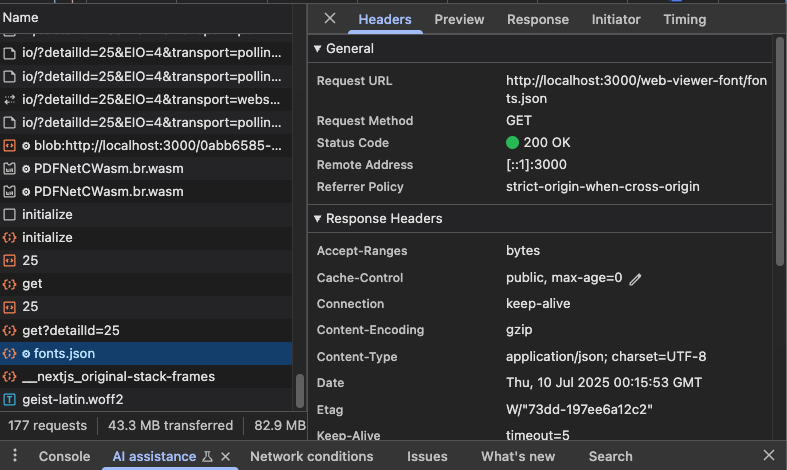Open the drawer's three-dot menu
Screen dimensions: 787x470
pos(15,455)
